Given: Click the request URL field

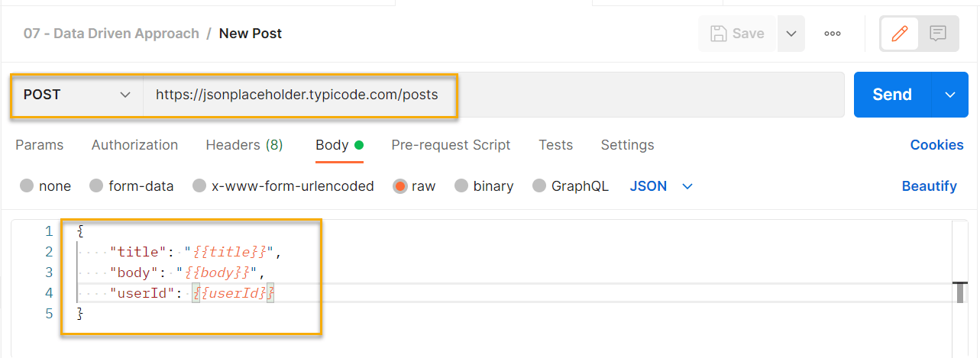Looking at the screenshot, I should (x=489, y=95).
